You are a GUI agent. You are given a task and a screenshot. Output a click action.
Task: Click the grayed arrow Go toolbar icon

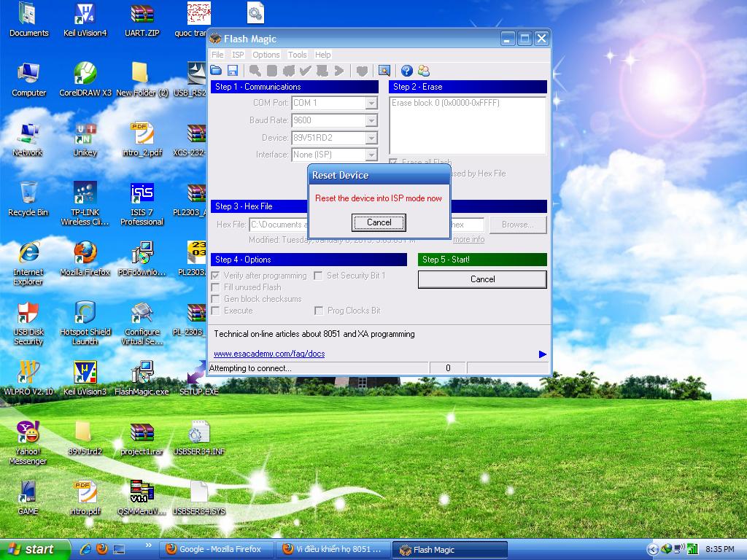pos(338,71)
